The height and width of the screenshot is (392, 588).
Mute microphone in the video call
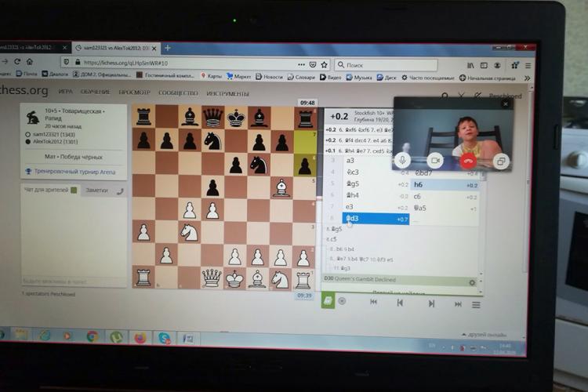click(405, 161)
